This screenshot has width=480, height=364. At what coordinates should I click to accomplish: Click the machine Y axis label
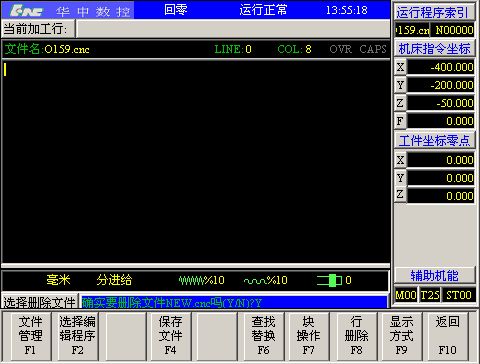coord(400,85)
